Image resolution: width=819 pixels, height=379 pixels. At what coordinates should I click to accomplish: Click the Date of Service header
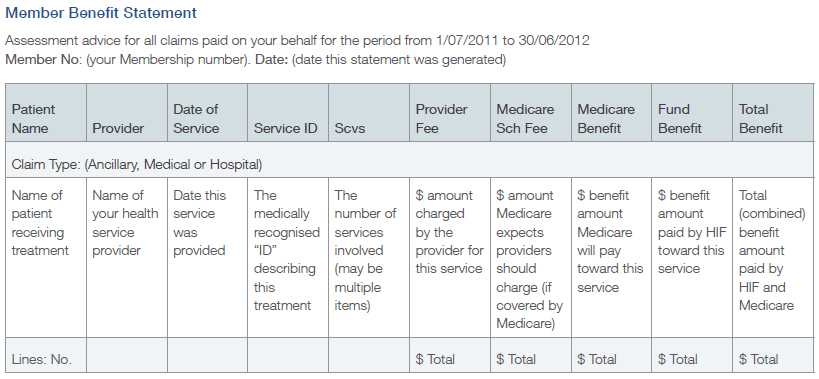pyautogui.click(x=207, y=113)
